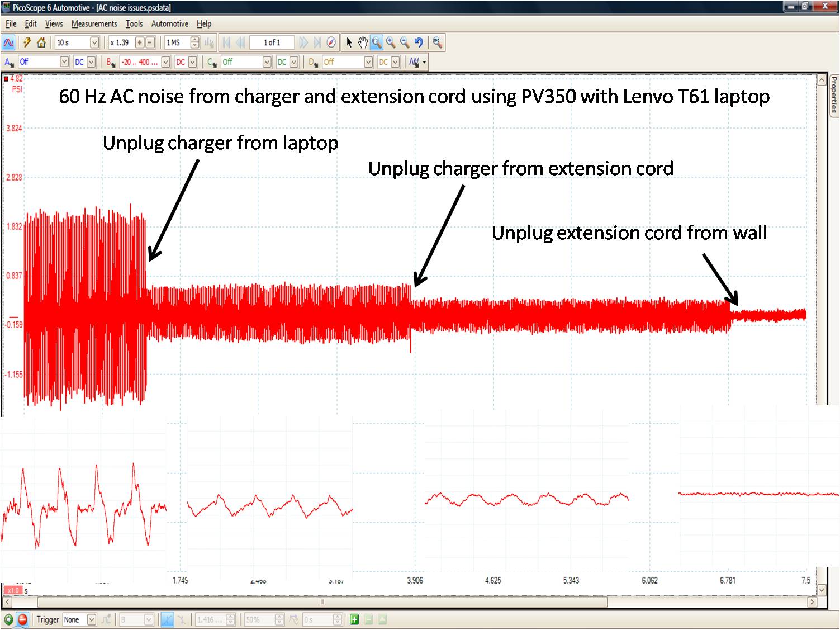Open Channel A options button

click(9, 62)
